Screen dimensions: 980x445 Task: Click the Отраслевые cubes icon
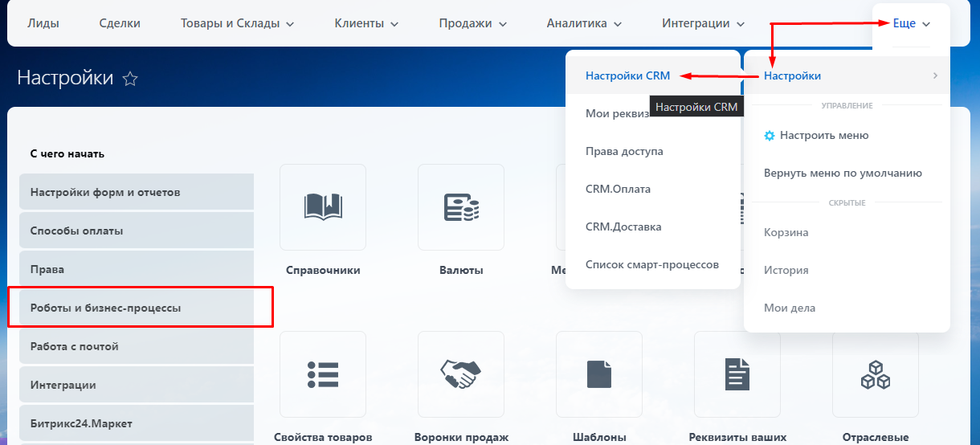pyautogui.click(x=875, y=374)
